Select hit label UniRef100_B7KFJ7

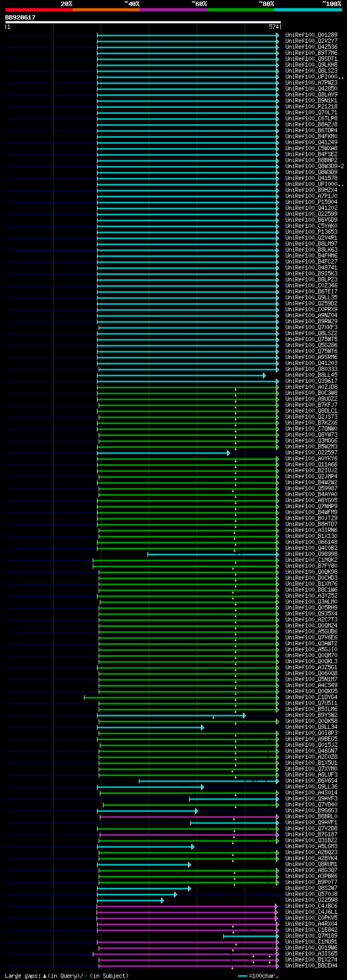[311, 405]
